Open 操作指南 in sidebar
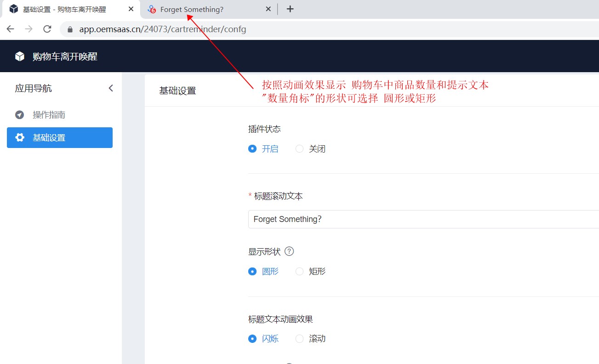The image size is (599, 364). (x=60, y=115)
